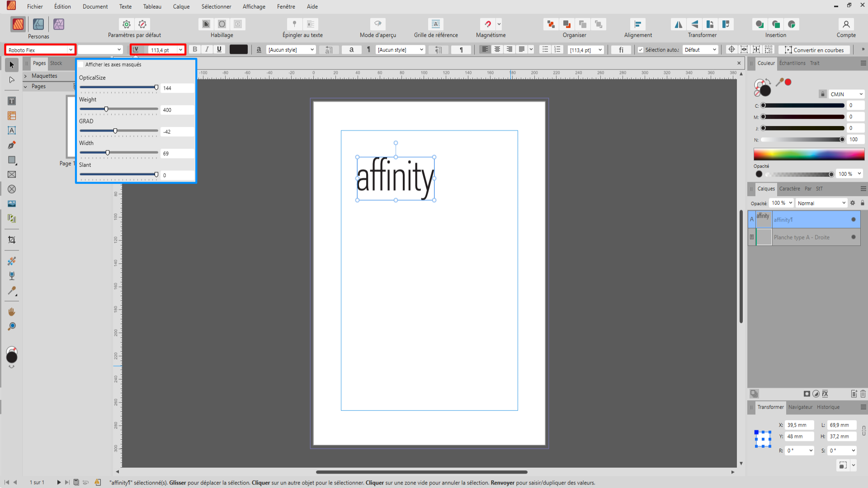
Task: Switch to the Échantillons tab
Action: coord(792,63)
